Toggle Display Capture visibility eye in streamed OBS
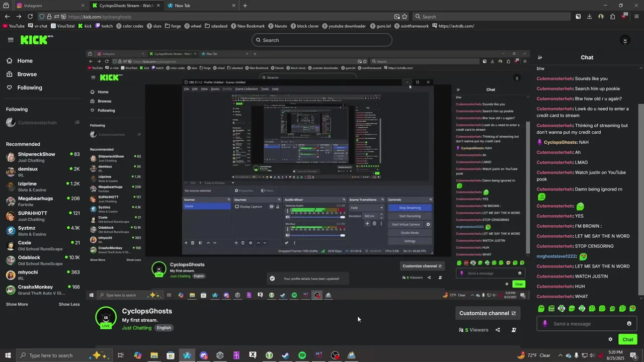Screen dimensions: 644x362 tap(272, 207)
